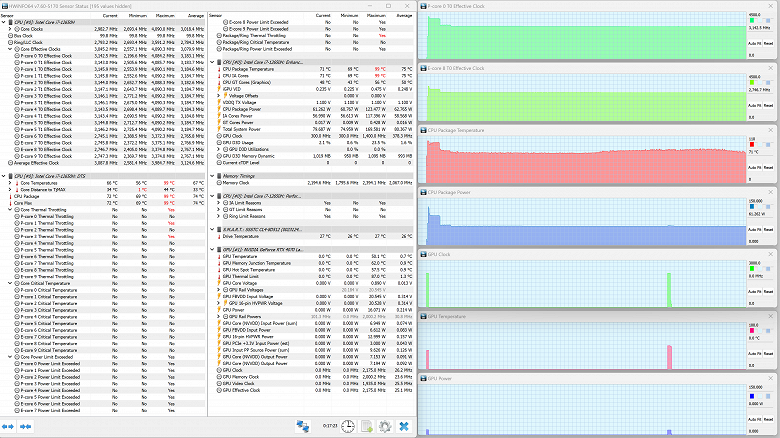The width and height of the screenshot is (780, 438).
Task: Change pink line color of GPU Temperature graph
Action: pyautogui.click(x=752, y=330)
